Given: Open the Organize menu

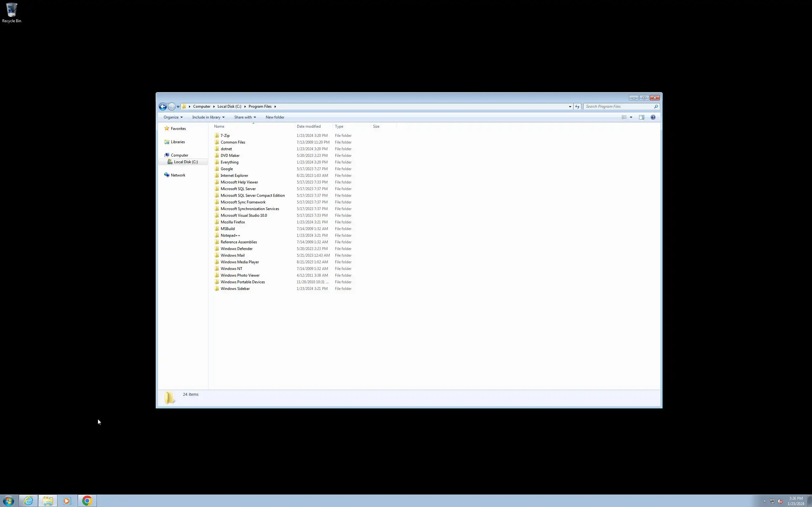Looking at the screenshot, I should point(173,117).
